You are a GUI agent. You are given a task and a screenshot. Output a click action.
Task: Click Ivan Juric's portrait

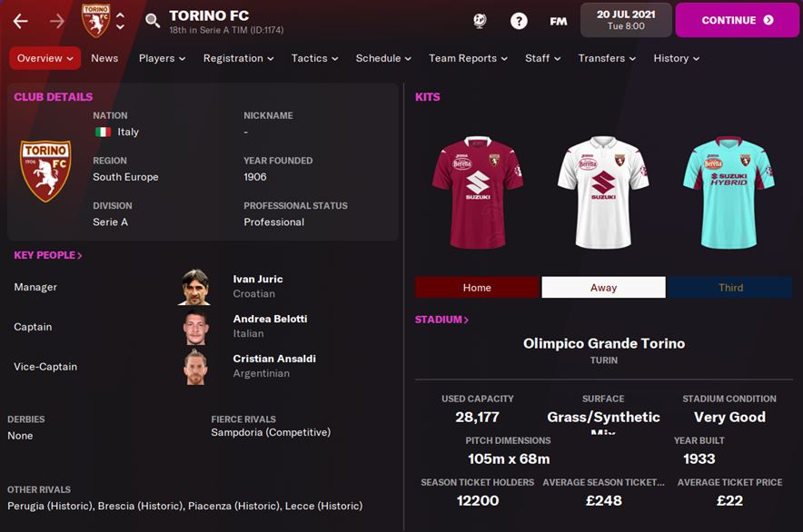(x=195, y=287)
